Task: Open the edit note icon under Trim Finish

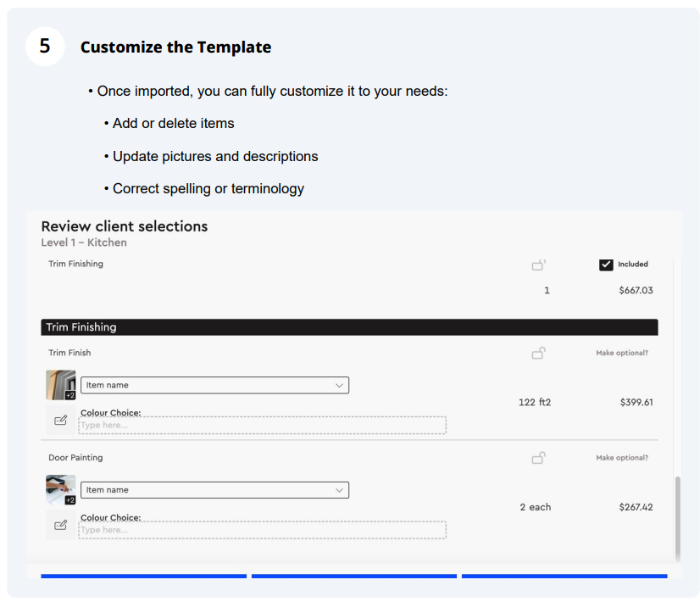Action: (x=61, y=421)
